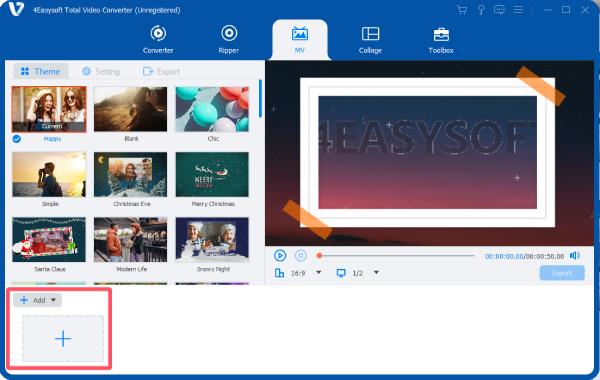
Task: Click the "Chic" theme label
Action: tap(213, 139)
